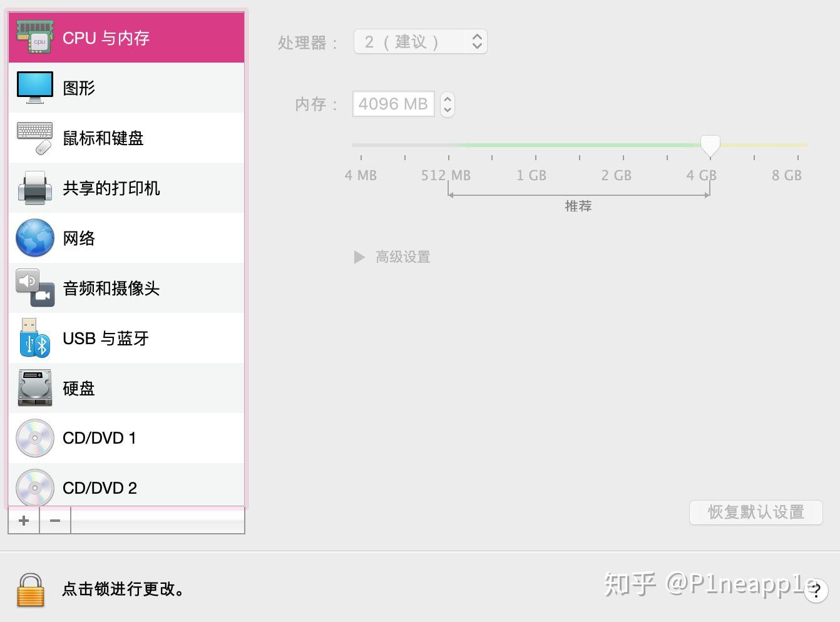Click the USB 与蓝牙 device icon
This screenshot has width=840, height=622.
click(x=34, y=338)
